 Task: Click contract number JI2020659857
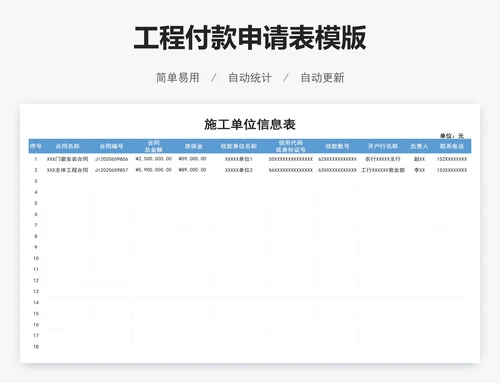coord(111,170)
